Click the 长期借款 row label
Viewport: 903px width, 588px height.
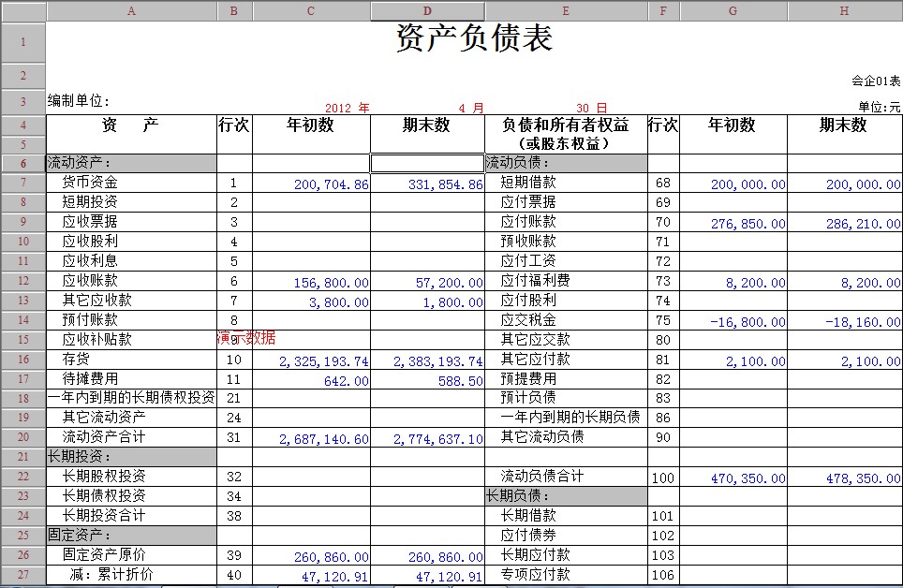point(528,515)
